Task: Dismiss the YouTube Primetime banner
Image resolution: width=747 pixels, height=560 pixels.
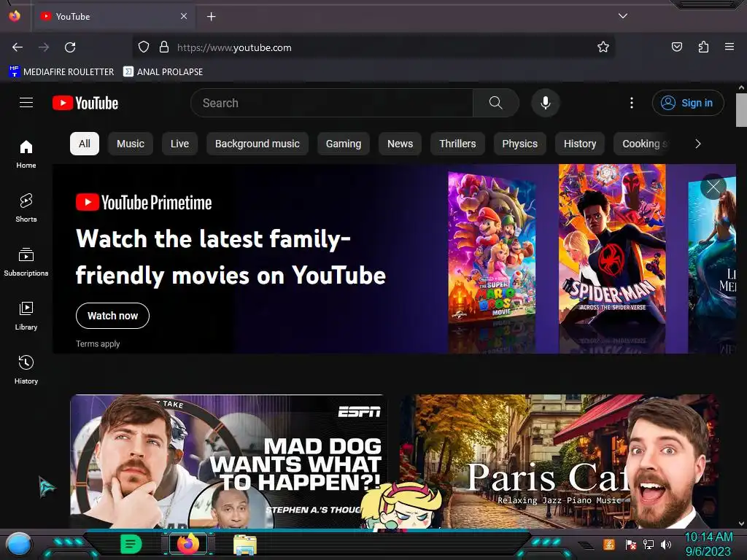Action: tap(713, 187)
